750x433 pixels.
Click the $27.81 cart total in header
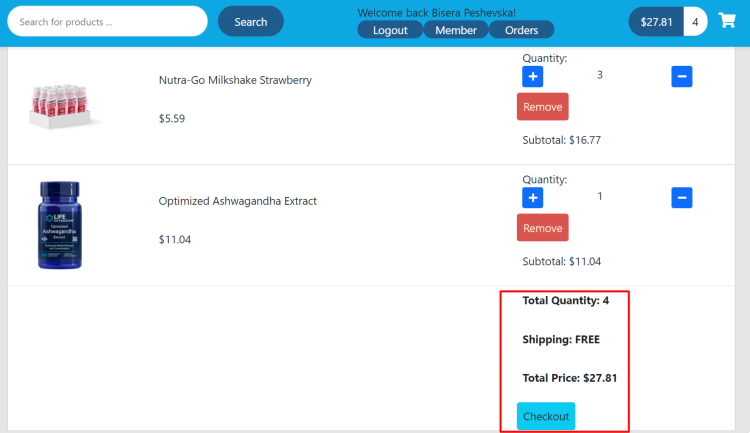coord(656,21)
